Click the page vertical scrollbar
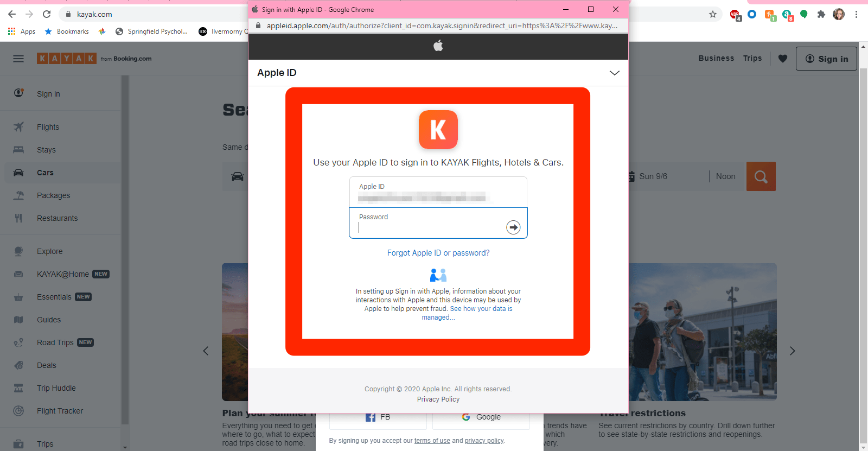Screen dimensions: 868x451 pyautogui.click(x=864, y=255)
